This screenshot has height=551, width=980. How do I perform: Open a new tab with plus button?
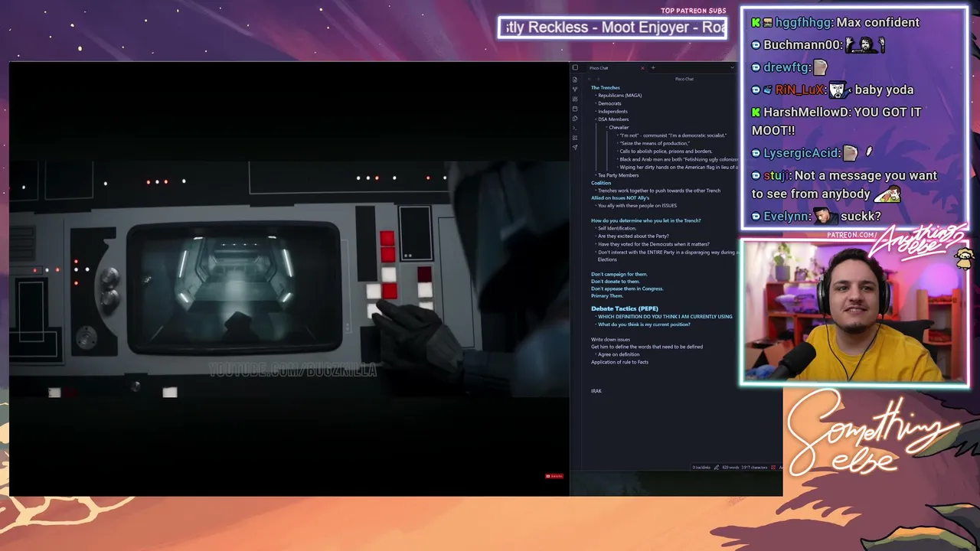point(653,68)
